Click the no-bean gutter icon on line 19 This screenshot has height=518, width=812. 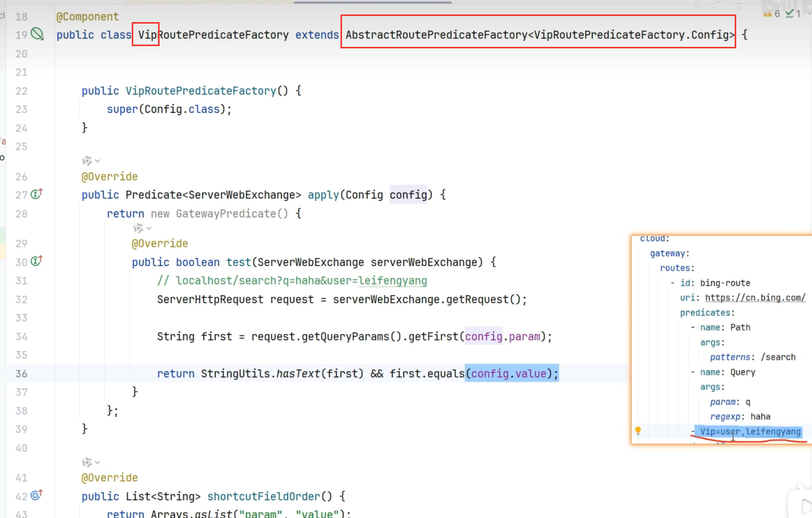(37, 34)
